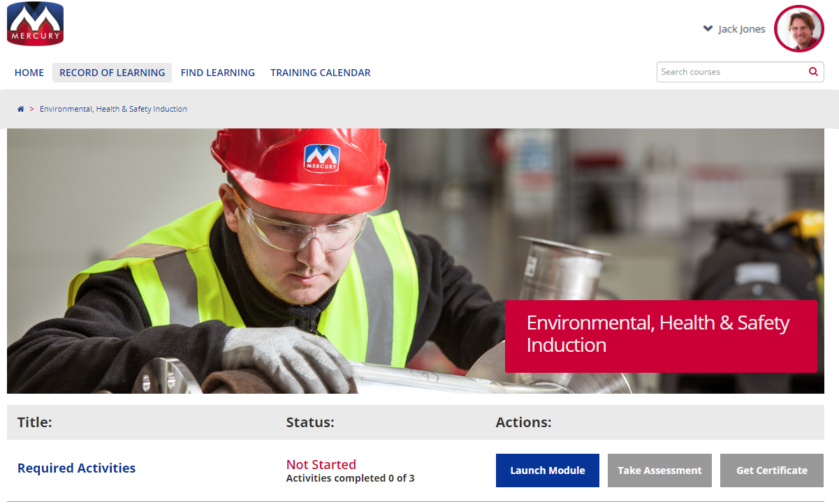Click the breadcrumb home icon
The image size is (839, 504).
pos(21,109)
